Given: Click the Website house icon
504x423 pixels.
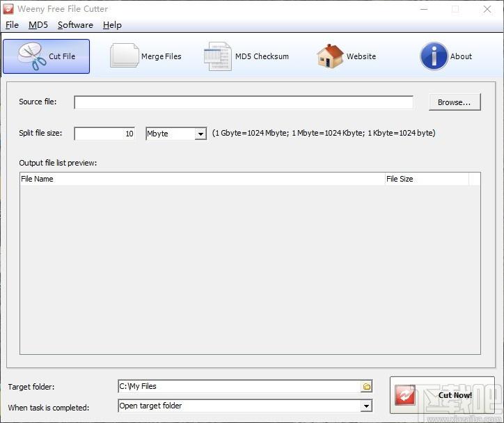Looking at the screenshot, I should coord(330,56).
